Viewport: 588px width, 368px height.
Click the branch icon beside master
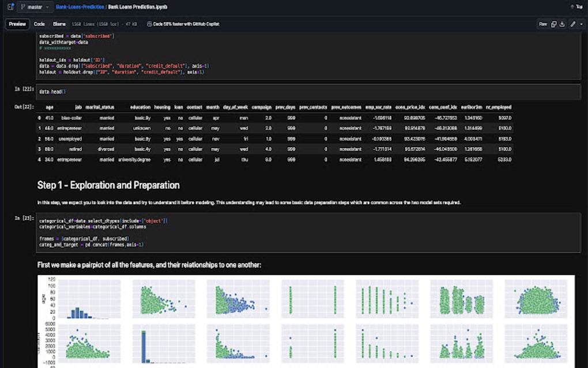pyautogui.click(x=22, y=7)
